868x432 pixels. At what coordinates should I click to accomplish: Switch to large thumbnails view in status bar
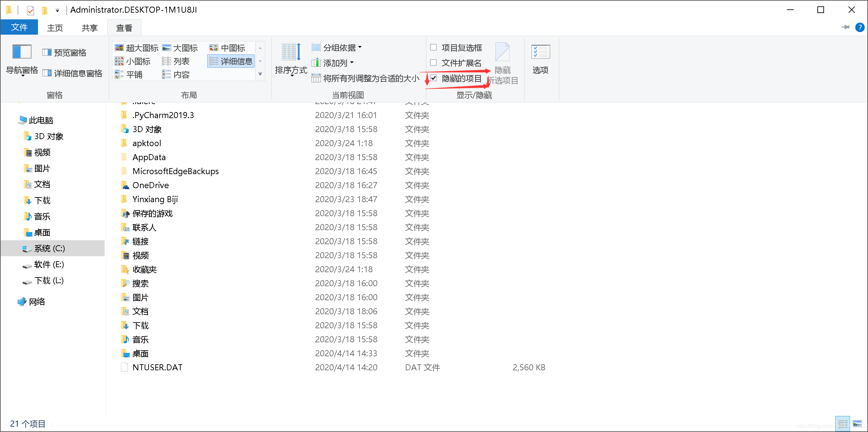857,423
